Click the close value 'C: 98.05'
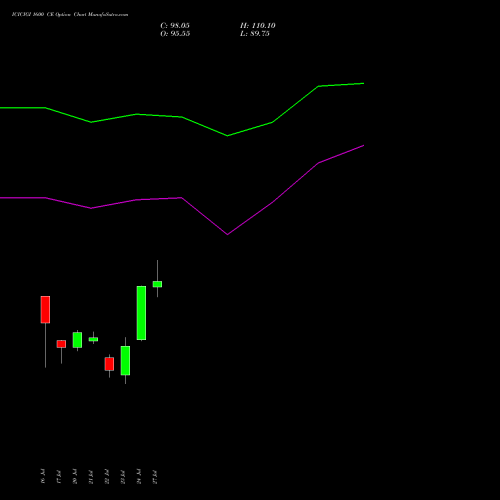The image size is (500, 500). (175, 26)
